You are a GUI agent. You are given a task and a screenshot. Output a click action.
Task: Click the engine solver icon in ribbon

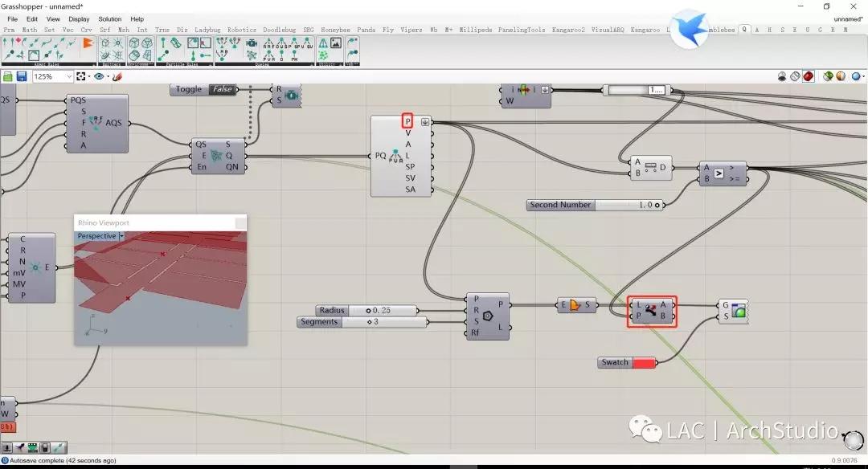(x=252, y=43)
